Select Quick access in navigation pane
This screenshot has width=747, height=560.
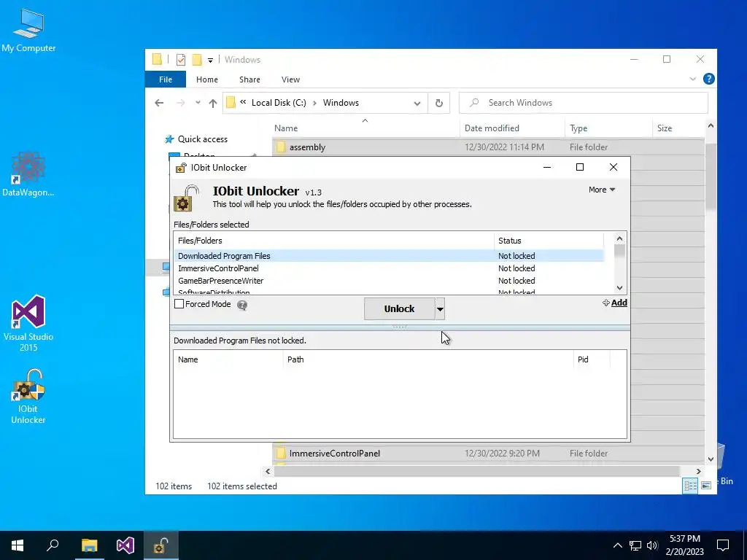203,139
